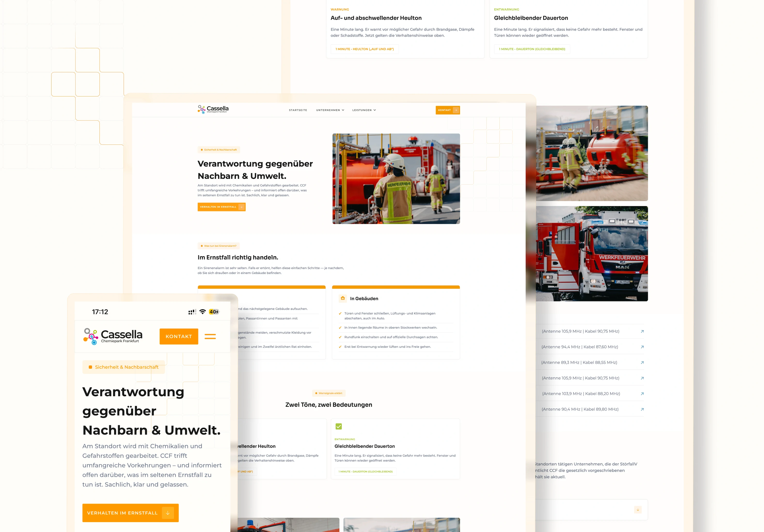764x532 pixels.
Task: Click the ENTWARNUNG label in the top page
Action: click(x=506, y=9)
